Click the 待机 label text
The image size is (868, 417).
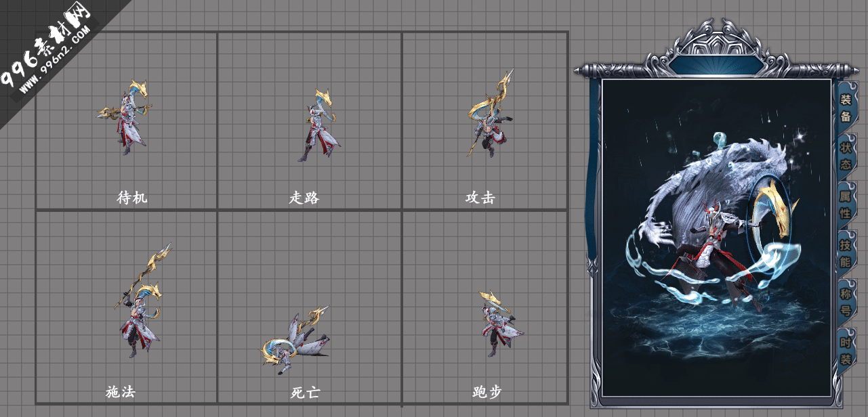(132, 198)
